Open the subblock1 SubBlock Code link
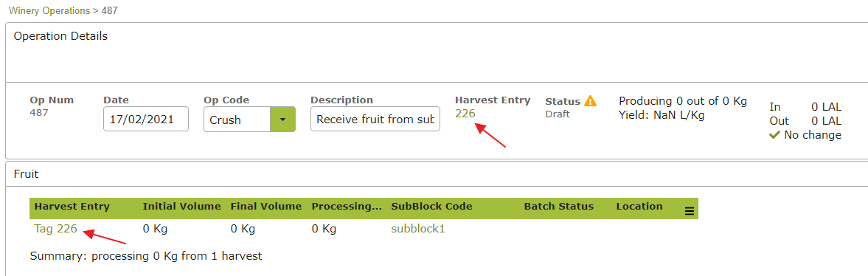The image size is (868, 276). pos(418,229)
